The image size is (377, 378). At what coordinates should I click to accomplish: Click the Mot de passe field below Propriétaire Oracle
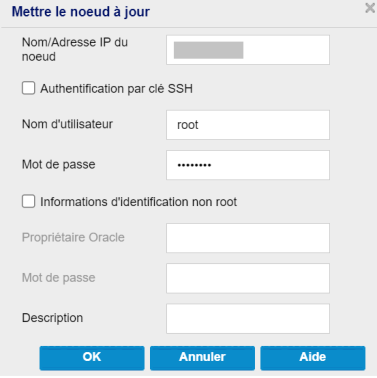coord(248,278)
